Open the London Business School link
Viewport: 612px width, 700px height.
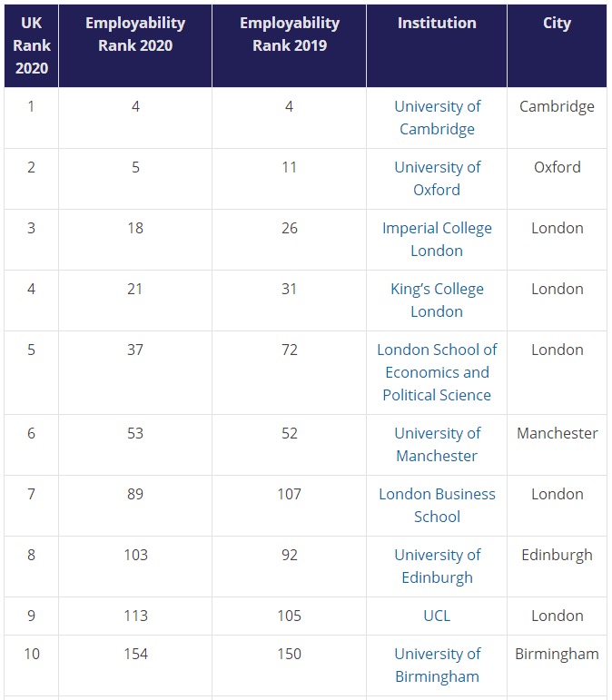tap(437, 505)
